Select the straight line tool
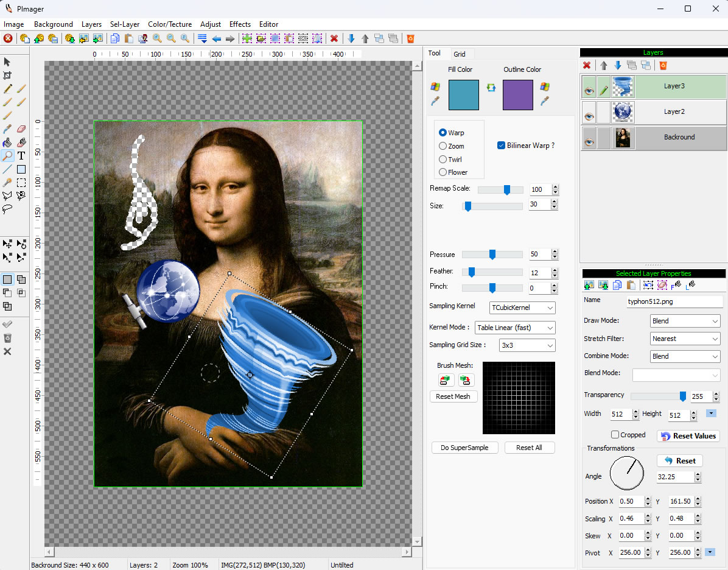Screen dimensions: 728x570 pyautogui.click(x=7, y=169)
